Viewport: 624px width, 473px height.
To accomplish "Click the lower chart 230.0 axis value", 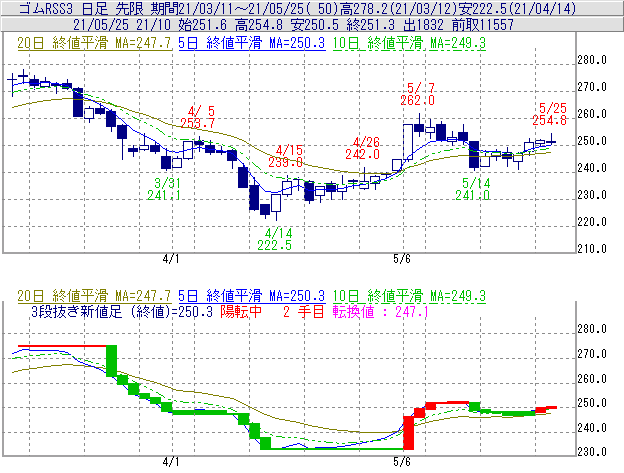I will [x=592, y=452].
